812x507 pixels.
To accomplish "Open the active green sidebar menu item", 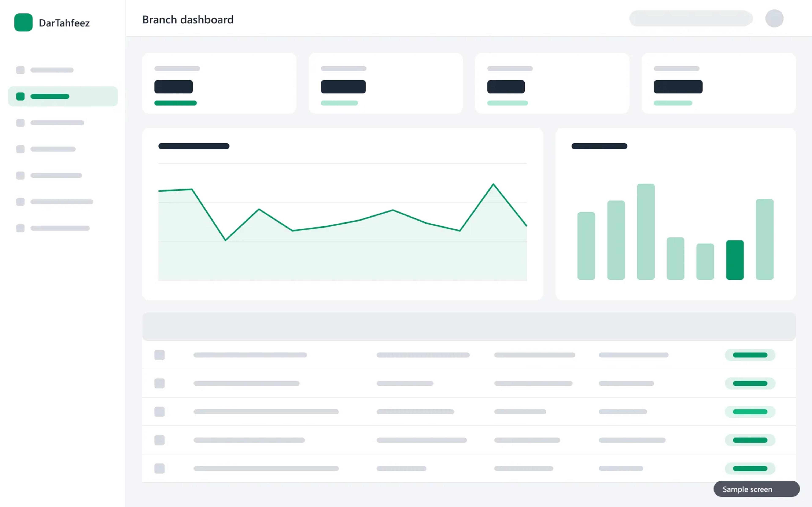I will 63,96.
